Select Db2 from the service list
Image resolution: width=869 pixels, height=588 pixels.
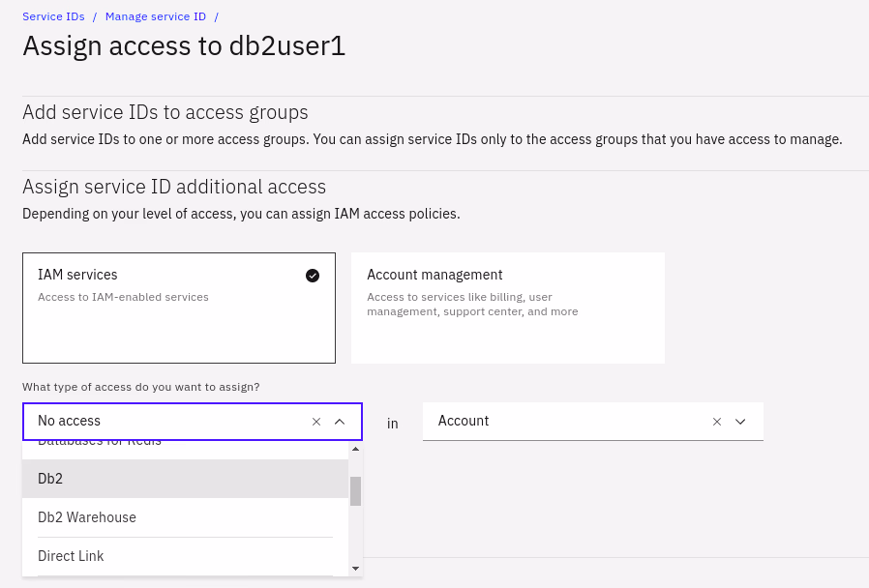click(185, 479)
